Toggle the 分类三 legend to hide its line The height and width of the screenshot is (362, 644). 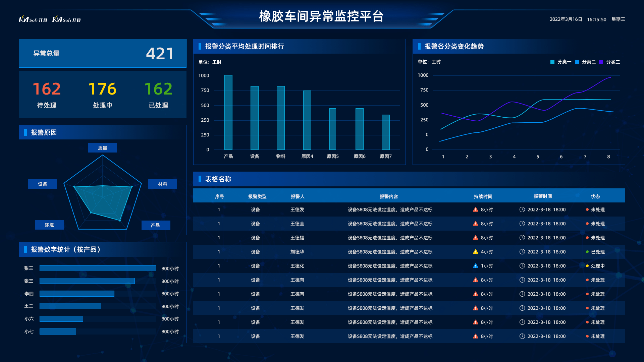(x=610, y=62)
